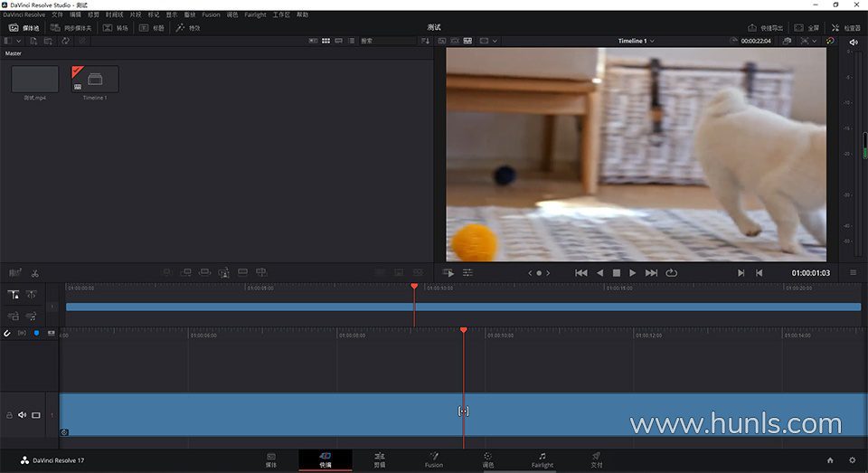Open the DaVinci Resolve menu

24,15
